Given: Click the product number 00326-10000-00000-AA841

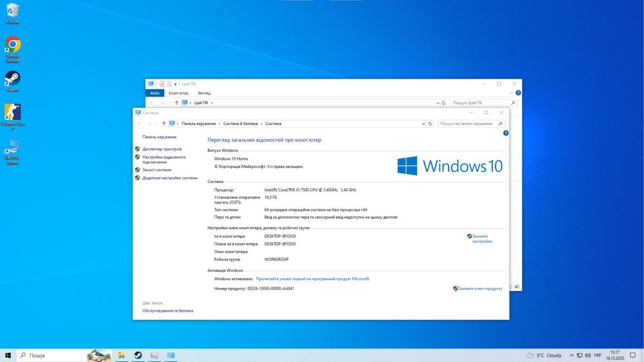Looking at the screenshot, I should (x=270, y=289).
